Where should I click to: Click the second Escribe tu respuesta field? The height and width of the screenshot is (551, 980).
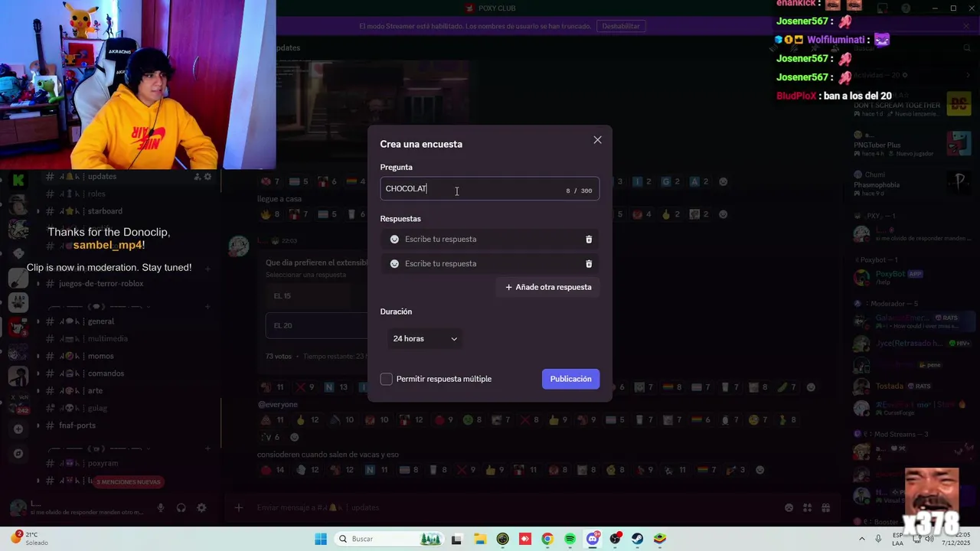click(490, 264)
